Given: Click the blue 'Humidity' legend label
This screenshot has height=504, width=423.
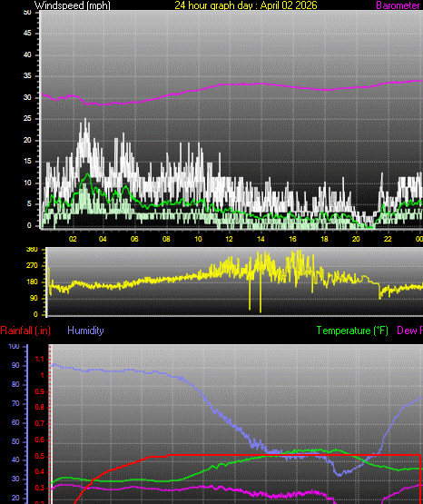Looking at the screenshot, I should (85, 331).
